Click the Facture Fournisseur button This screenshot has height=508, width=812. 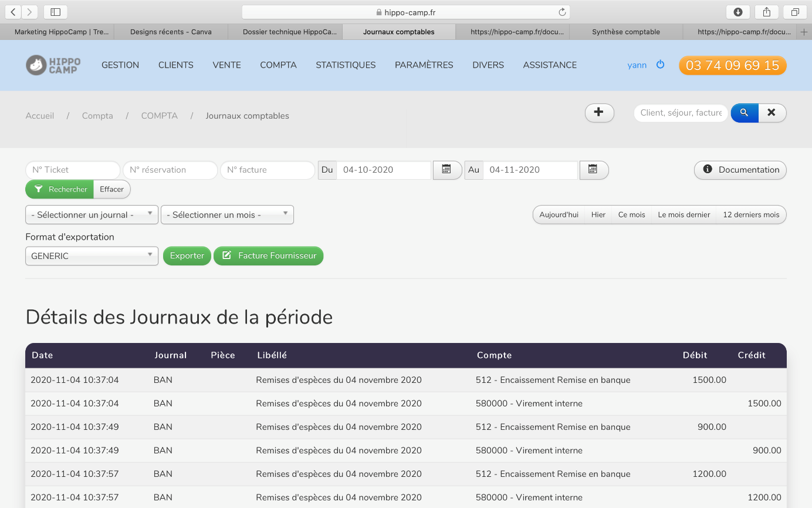(269, 256)
